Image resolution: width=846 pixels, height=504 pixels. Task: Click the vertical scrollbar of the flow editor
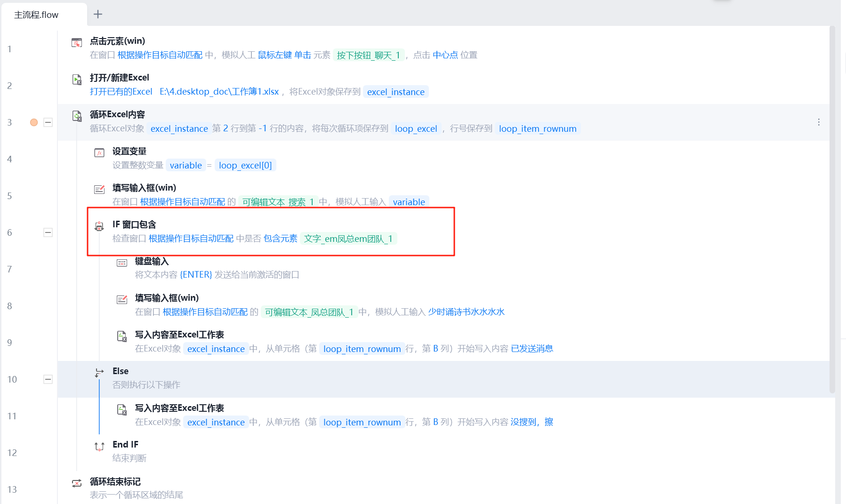point(832,209)
